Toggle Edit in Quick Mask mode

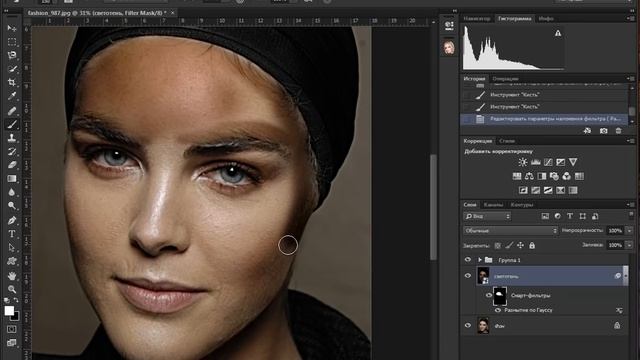click(x=11, y=329)
